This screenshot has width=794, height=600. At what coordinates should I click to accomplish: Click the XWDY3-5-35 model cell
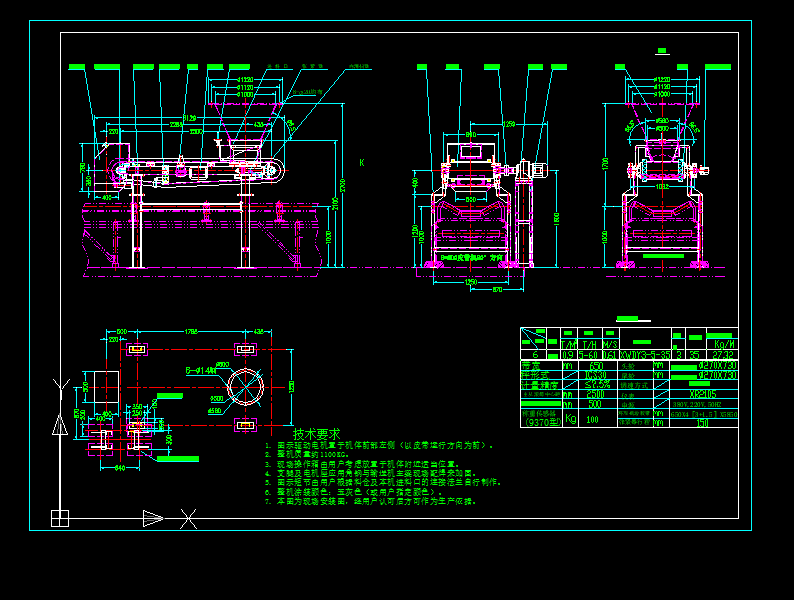(645, 355)
